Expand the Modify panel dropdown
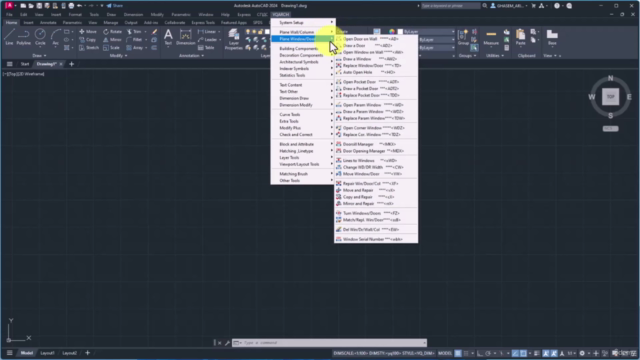This screenshot has height=360, width=640. [118, 56]
